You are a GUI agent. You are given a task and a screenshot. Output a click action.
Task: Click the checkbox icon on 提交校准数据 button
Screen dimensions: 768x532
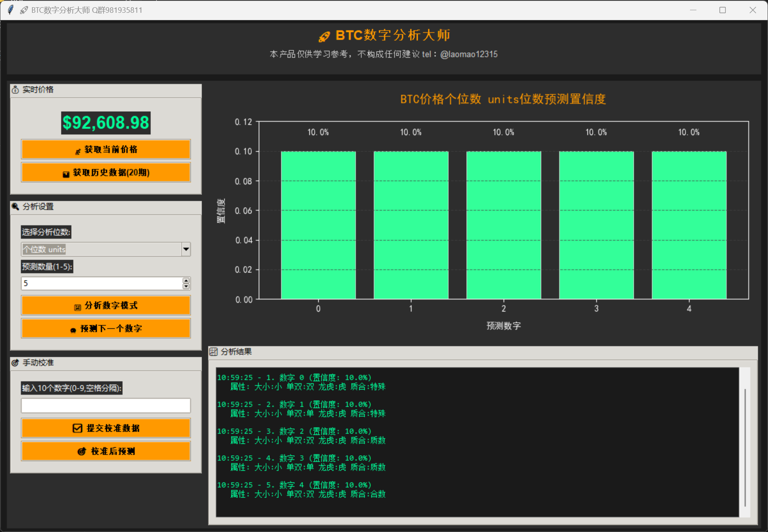click(x=77, y=428)
